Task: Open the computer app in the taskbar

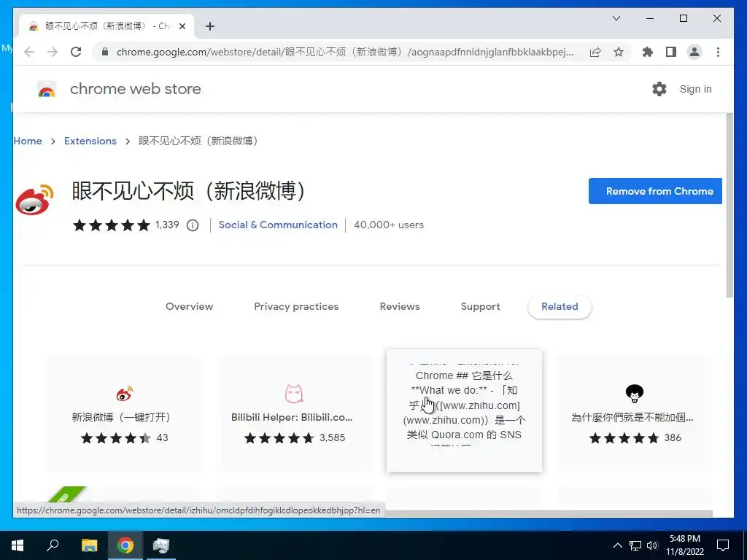Action: pos(161,545)
